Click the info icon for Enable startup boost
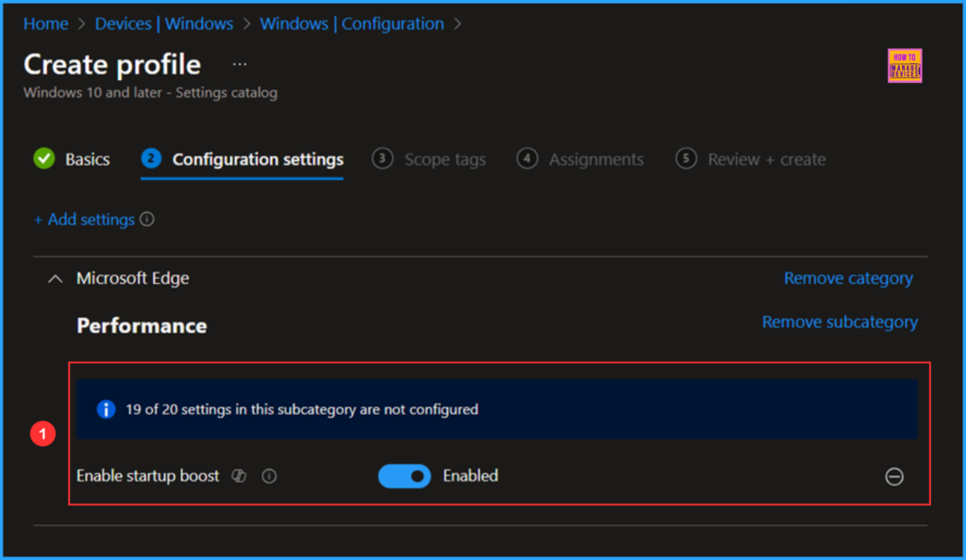Image resolution: width=966 pixels, height=560 pixels. pos(269,476)
